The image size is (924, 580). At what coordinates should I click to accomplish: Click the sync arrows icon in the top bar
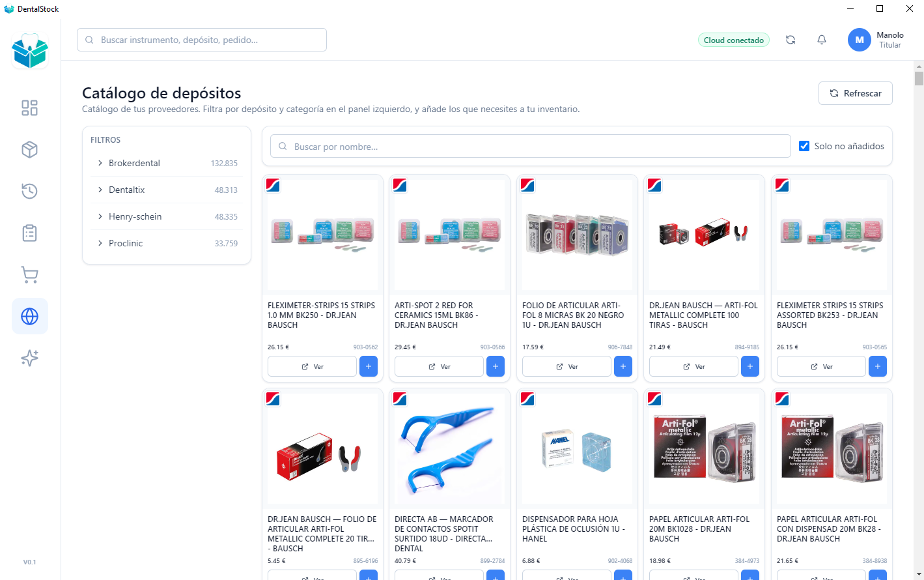[791, 40]
